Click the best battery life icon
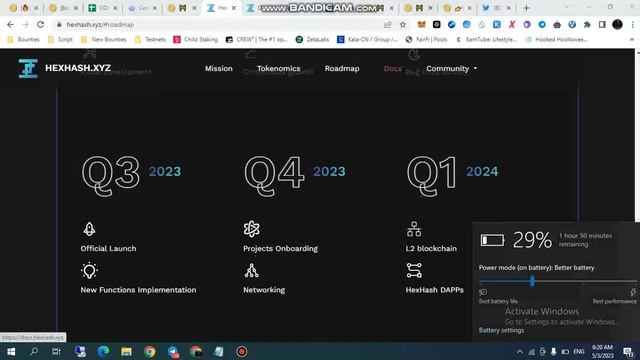Screen dimensions: 640x360 point(483,292)
